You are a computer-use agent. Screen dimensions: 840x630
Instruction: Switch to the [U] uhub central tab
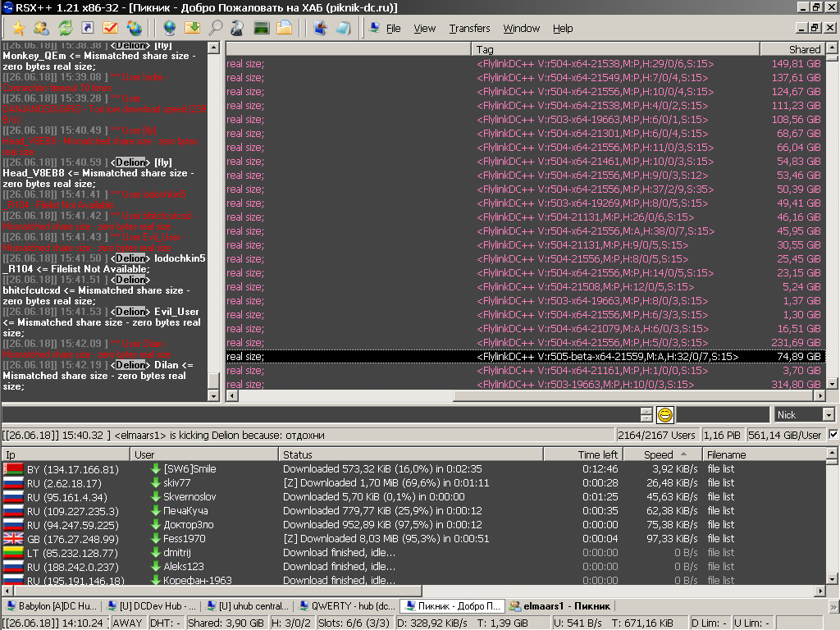tap(248, 606)
